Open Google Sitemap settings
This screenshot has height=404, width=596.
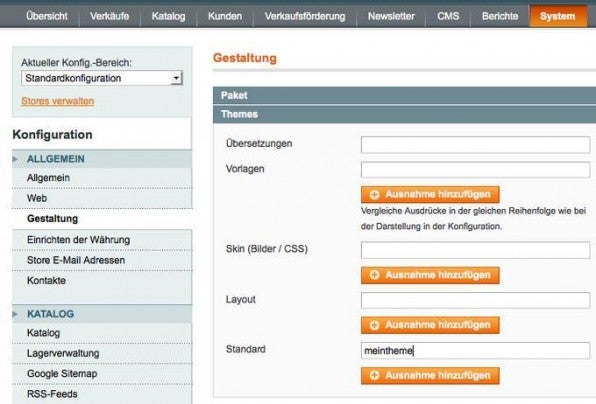click(102, 374)
